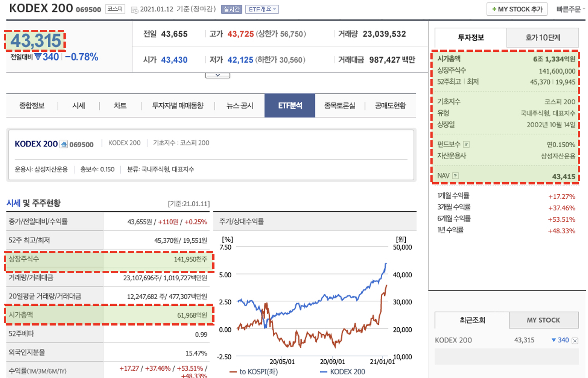Switch to the 종합정보 tab
This screenshot has width=588, height=378.
32,106
